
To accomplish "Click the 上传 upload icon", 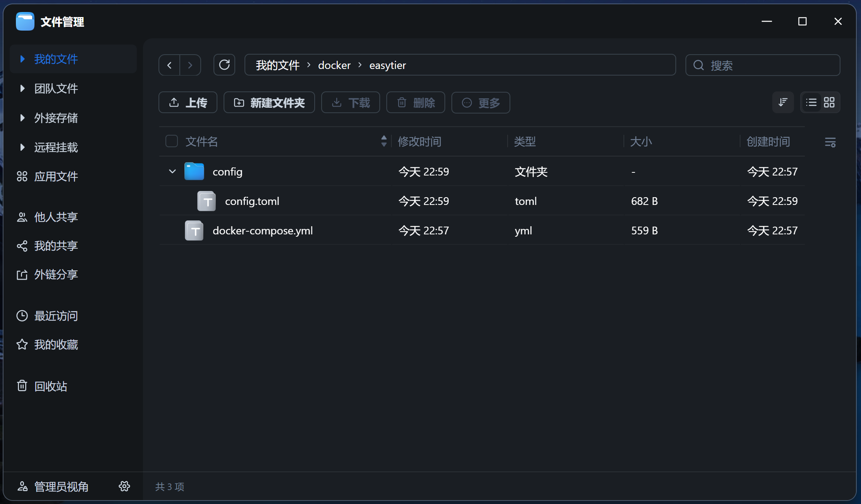I will [x=174, y=102].
